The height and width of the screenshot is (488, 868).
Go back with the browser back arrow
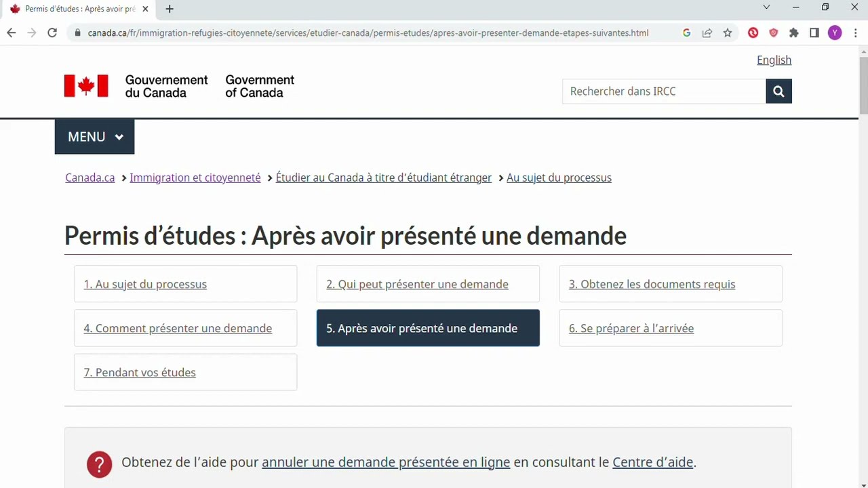[12, 33]
